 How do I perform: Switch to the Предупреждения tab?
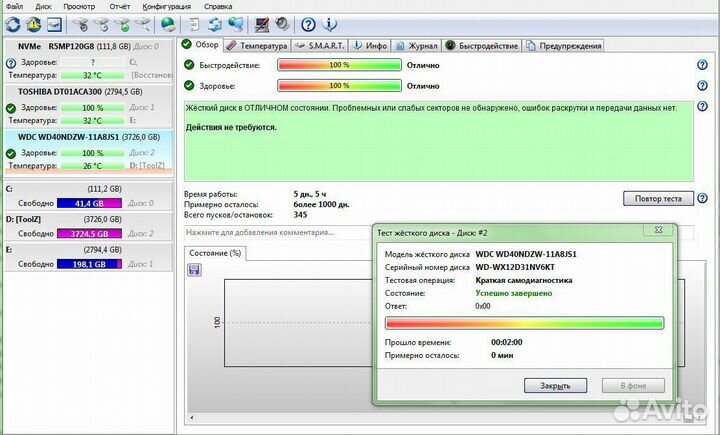click(x=563, y=45)
